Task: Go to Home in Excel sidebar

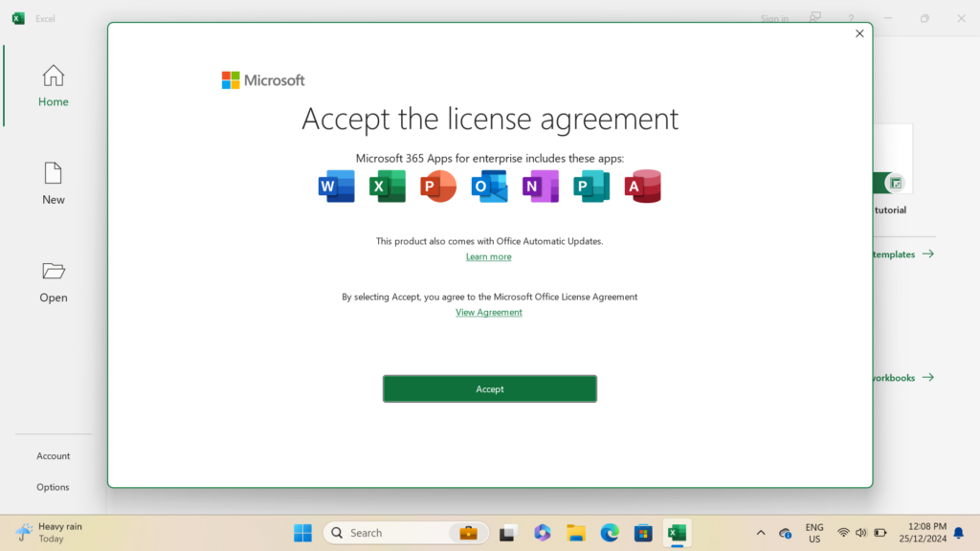Action: 54,86
